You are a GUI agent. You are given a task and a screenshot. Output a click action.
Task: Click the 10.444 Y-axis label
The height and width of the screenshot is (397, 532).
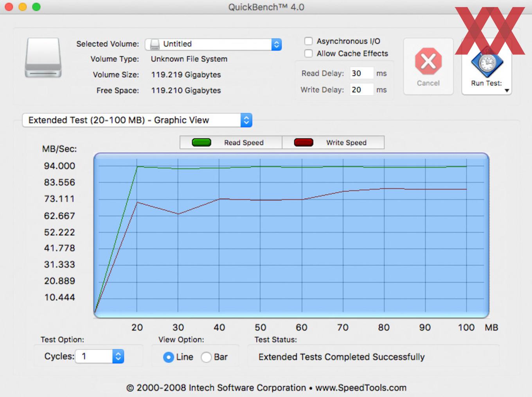(x=59, y=297)
